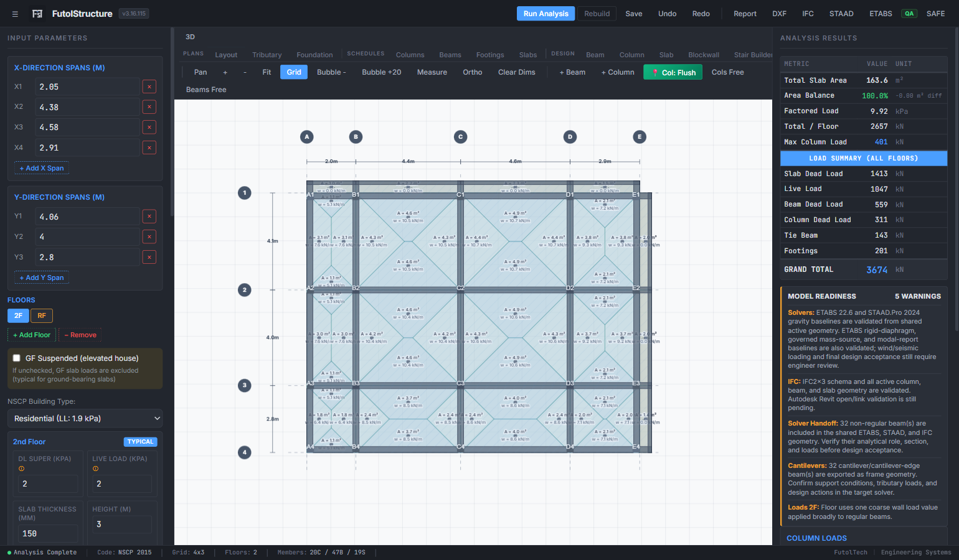Toggle the Grid display button

(x=294, y=72)
